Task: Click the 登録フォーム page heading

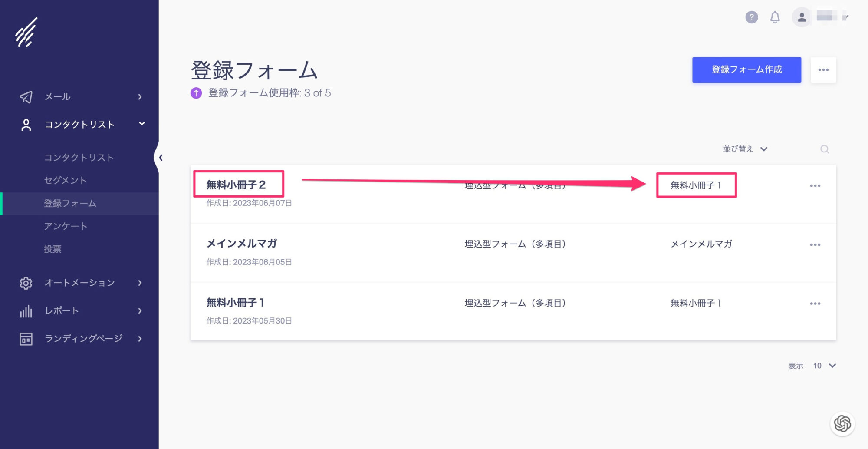Action: (x=254, y=70)
